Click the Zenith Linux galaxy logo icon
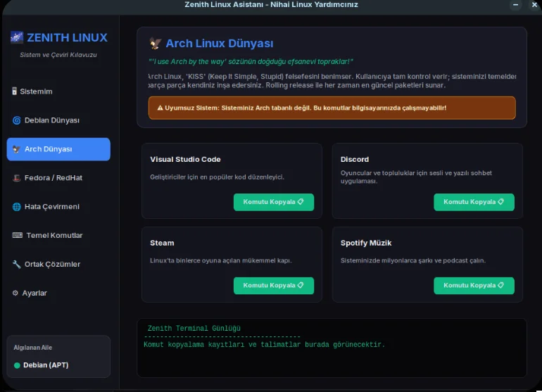The image size is (542, 392). (x=17, y=37)
